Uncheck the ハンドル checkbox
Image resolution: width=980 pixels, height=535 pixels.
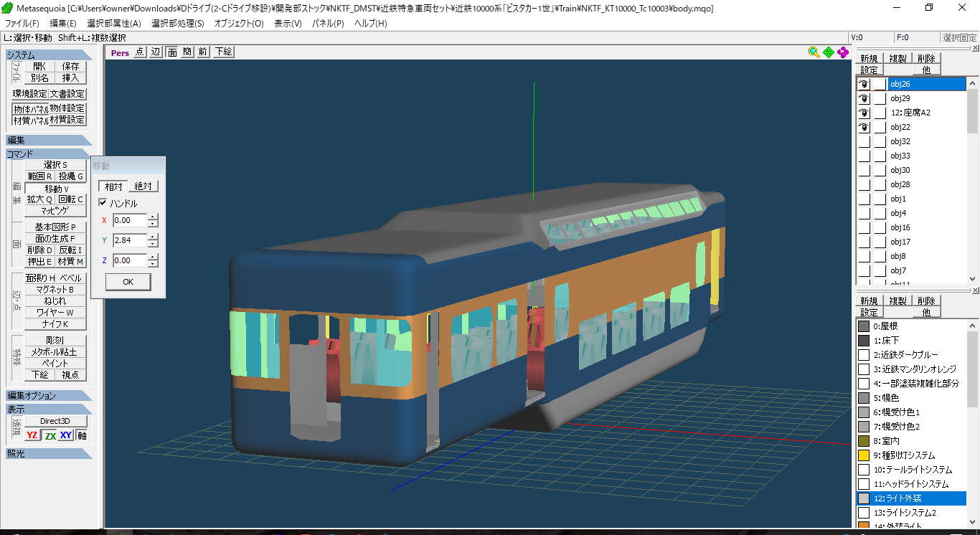click(x=103, y=204)
